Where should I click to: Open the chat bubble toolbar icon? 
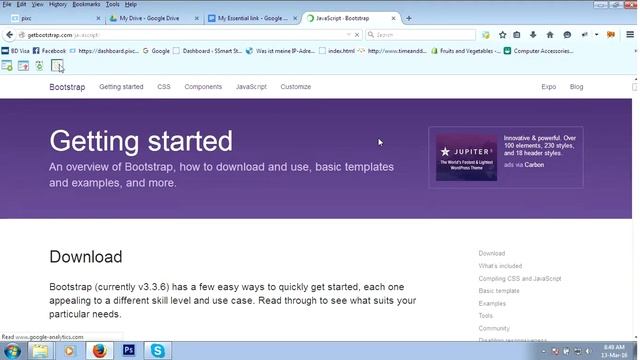[567, 35]
